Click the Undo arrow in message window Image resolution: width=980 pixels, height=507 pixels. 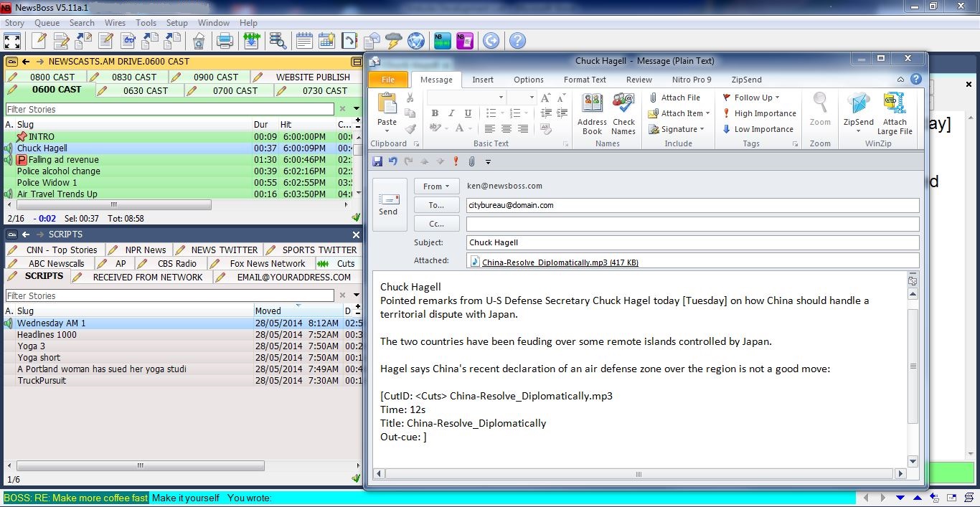pos(393,162)
